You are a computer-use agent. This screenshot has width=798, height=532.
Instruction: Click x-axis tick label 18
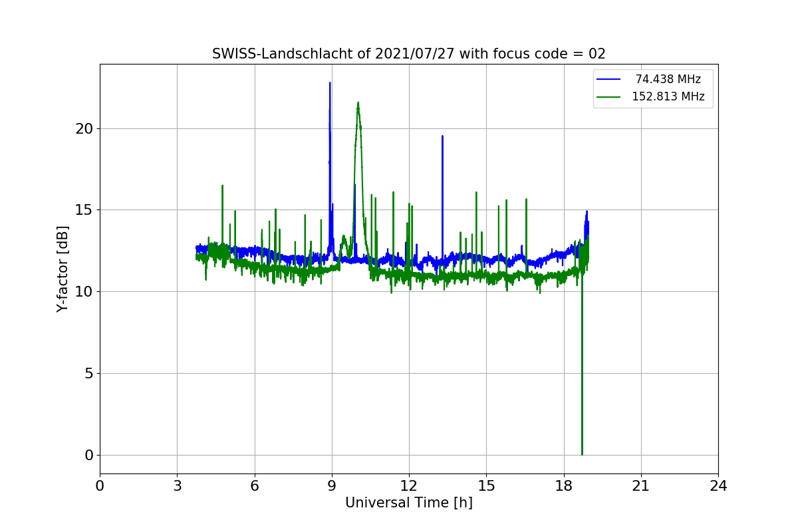point(564,486)
